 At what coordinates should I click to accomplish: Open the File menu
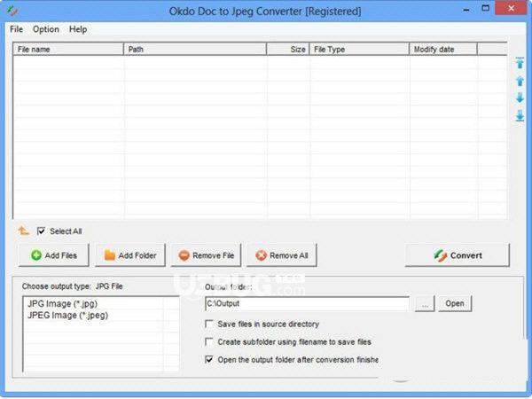point(16,29)
